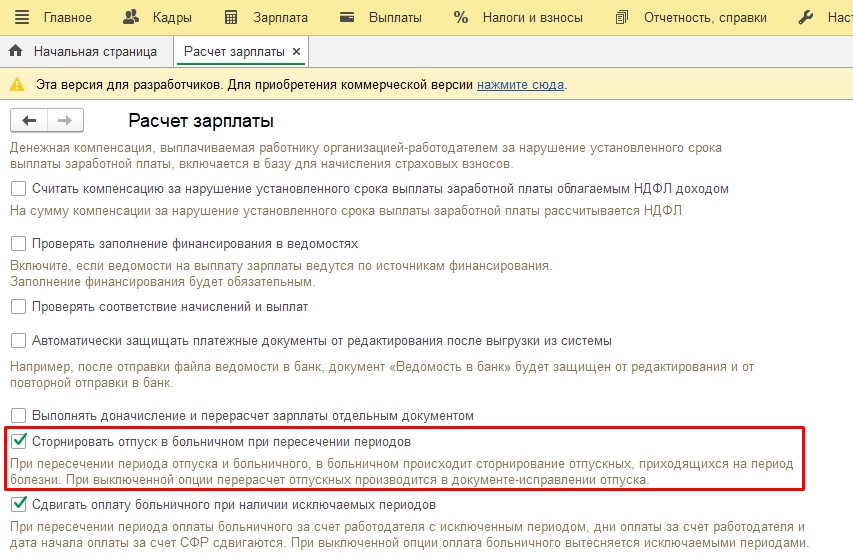
Task: Click the home icon on Начальная страница
Action: (16, 51)
